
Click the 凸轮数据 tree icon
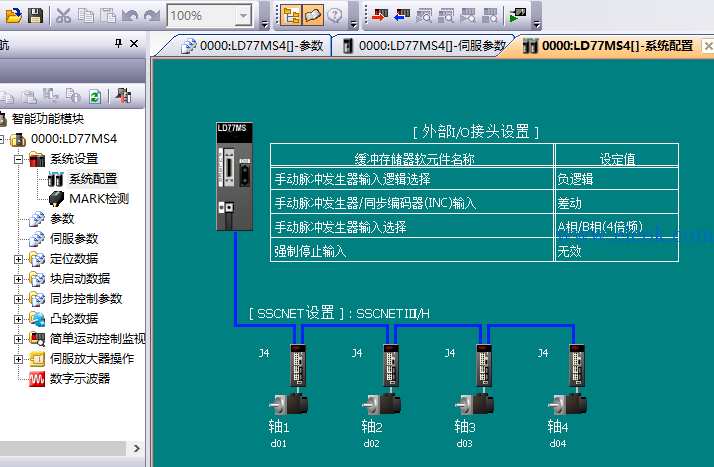coord(37,319)
